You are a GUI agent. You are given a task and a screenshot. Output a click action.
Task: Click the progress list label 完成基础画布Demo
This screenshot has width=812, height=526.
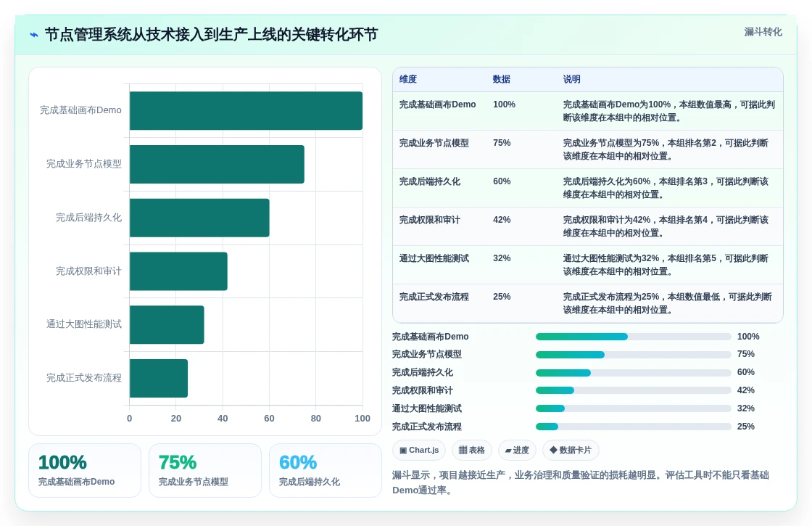coord(431,337)
